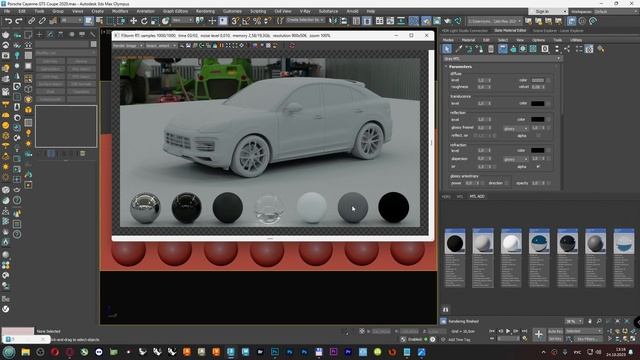Open the refraction glossy type dropdown
Image resolution: width=640 pixels, height=360 pixels.
pyautogui.click(x=516, y=159)
